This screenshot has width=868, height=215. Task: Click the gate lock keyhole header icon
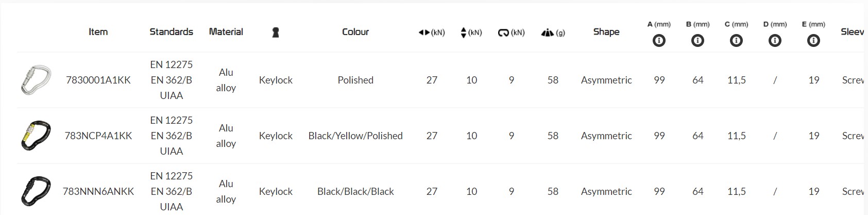click(x=276, y=32)
